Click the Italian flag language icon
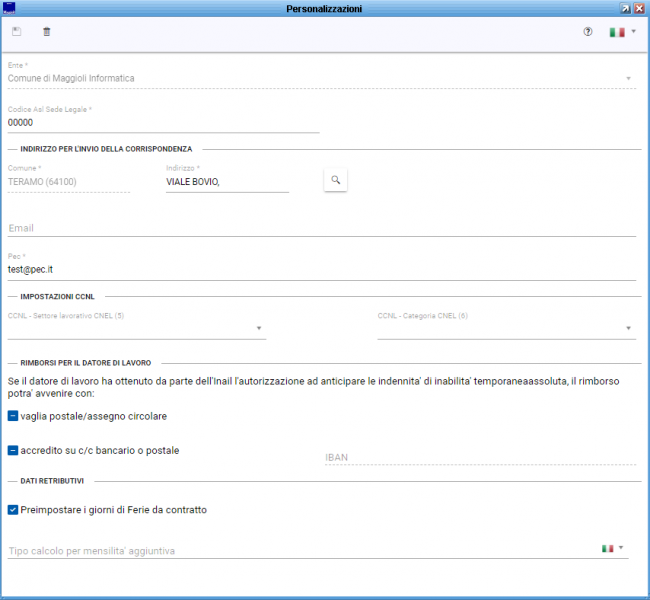 coord(617,32)
